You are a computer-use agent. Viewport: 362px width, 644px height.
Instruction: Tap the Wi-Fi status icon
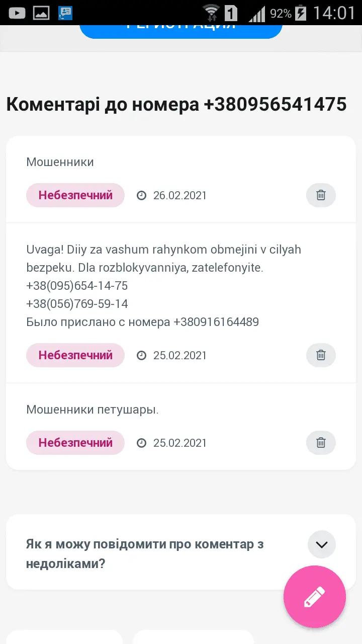pyautogui.click(x=211, y=13)
